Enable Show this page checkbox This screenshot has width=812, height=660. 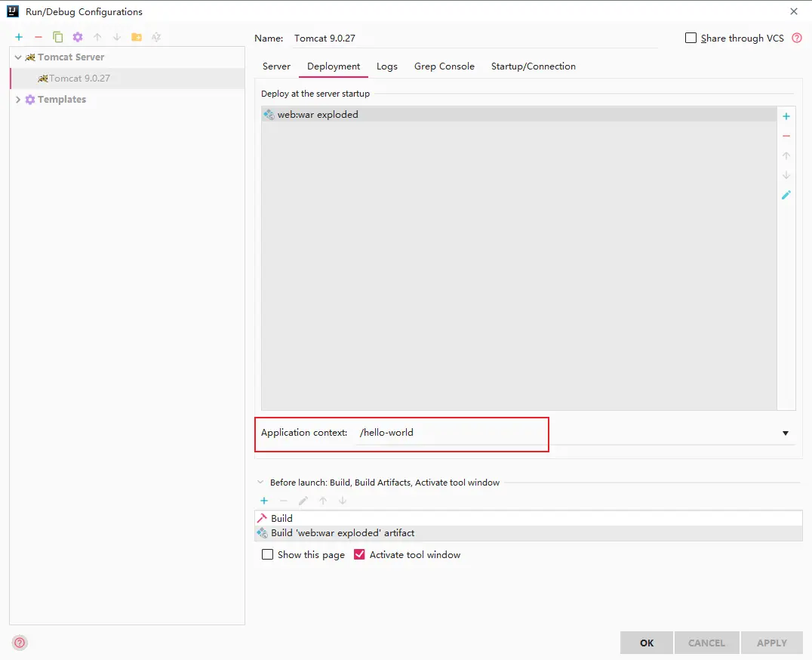(x=267, y=554)
